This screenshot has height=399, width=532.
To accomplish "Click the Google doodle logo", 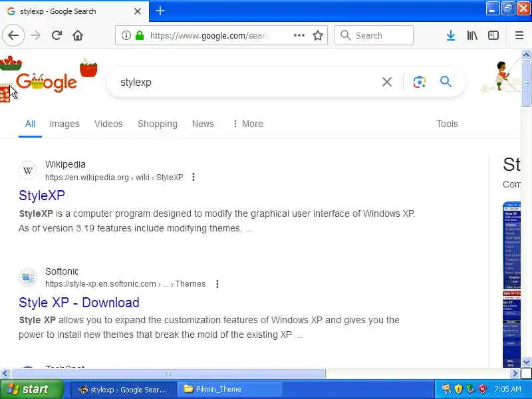I will pos(47,82).
